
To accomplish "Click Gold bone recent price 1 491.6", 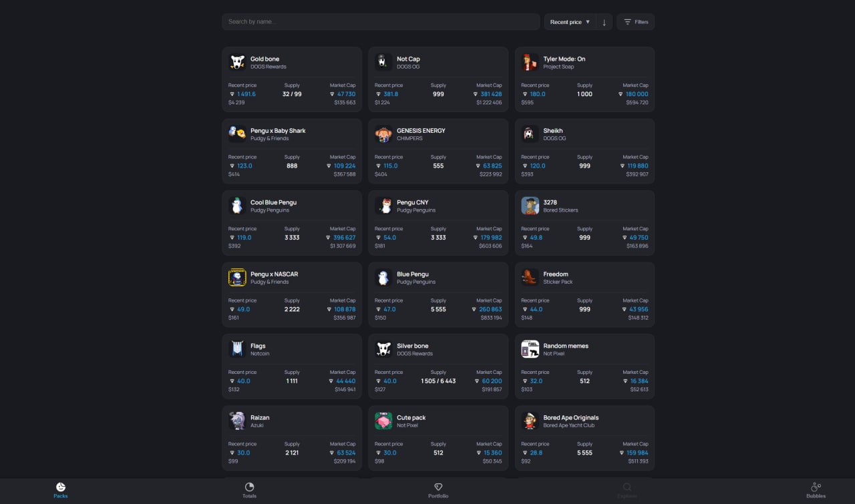I will (x=246, y=94).
